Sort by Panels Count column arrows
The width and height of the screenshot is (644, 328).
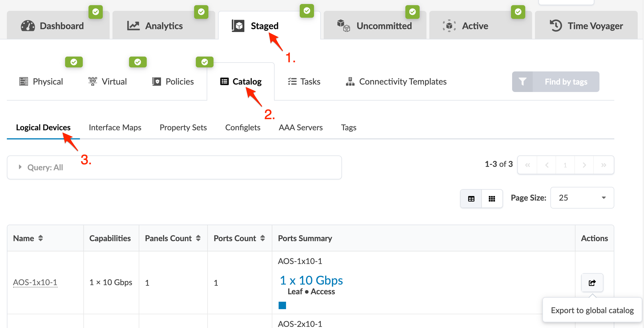pyautogui.click(x=198, y=238)
